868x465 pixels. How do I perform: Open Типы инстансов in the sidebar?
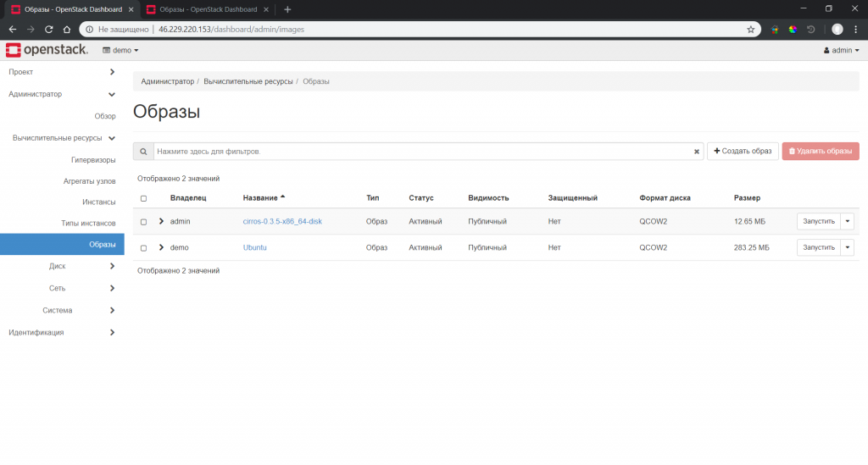click(x=88, y=223)
